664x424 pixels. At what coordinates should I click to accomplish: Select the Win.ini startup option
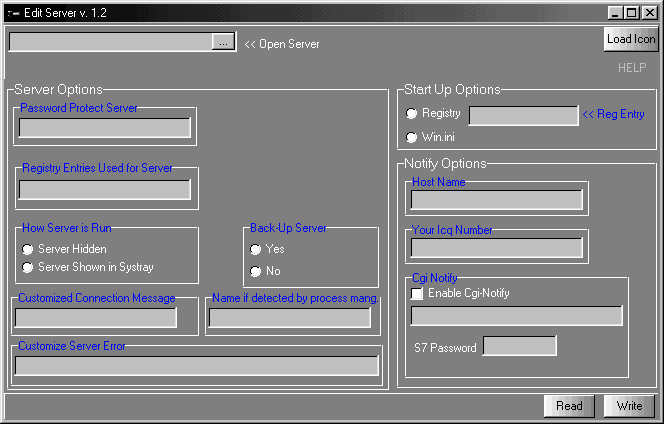[x=412, y=137]
